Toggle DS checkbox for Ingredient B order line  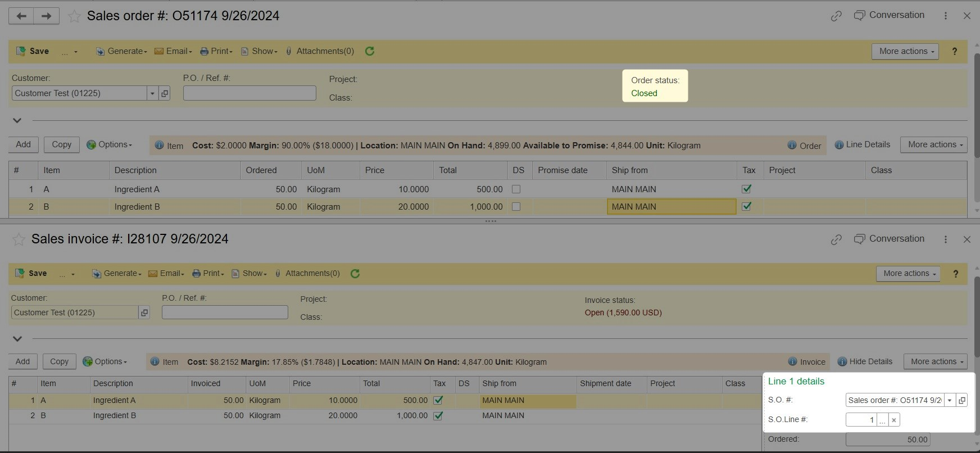point(516,207)
